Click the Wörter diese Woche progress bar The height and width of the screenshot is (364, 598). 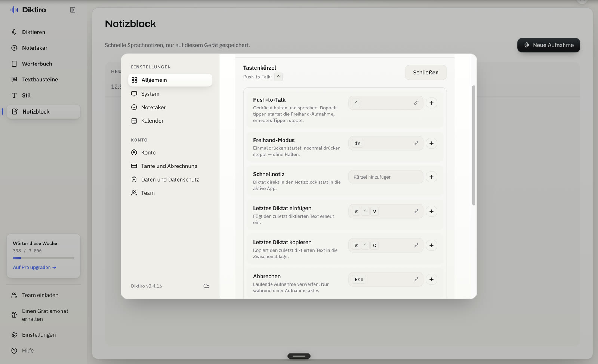[43, 258]
